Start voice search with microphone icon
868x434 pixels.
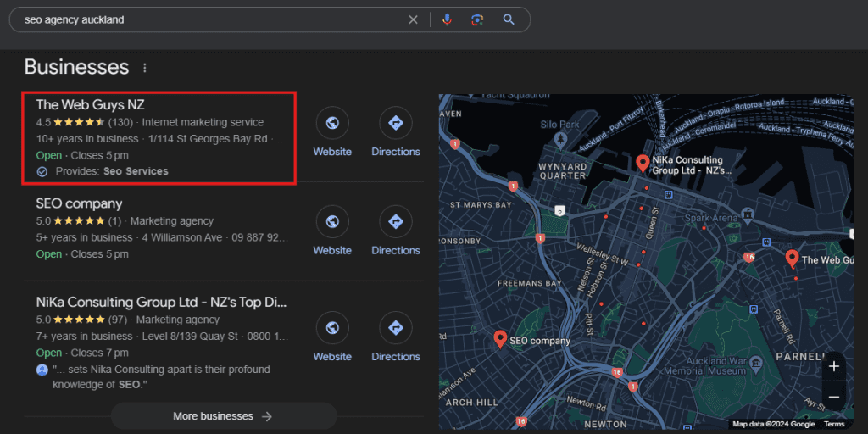coord(447,20)
